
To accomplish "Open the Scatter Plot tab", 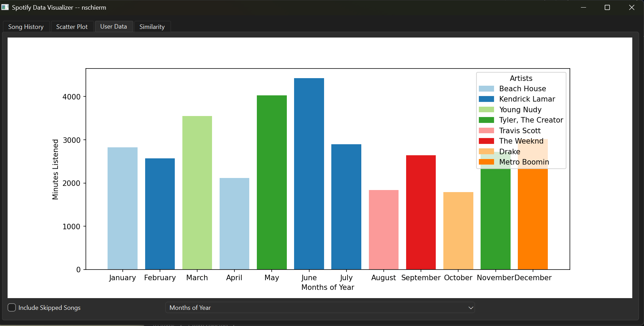I will [x=72, y=27].
